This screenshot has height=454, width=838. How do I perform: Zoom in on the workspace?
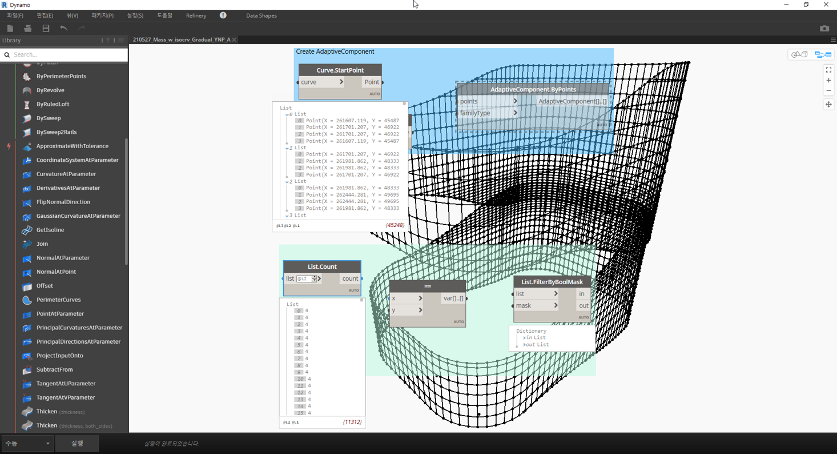(828, 80)
